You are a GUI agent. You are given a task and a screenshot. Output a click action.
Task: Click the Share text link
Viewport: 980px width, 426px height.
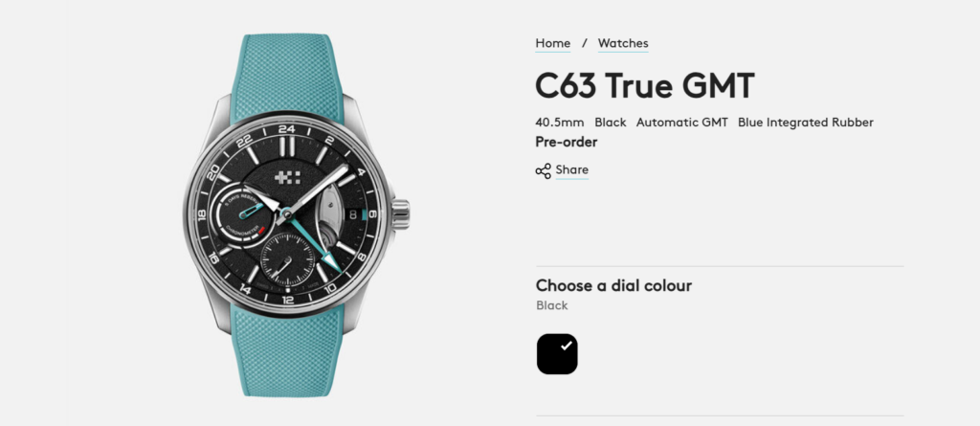[572, 170]
